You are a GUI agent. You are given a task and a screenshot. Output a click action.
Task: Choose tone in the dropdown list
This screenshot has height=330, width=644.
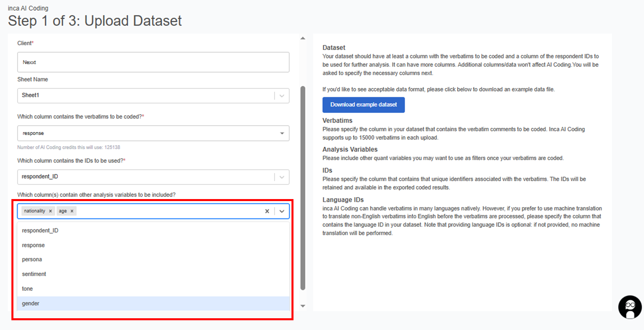(28, 289)
